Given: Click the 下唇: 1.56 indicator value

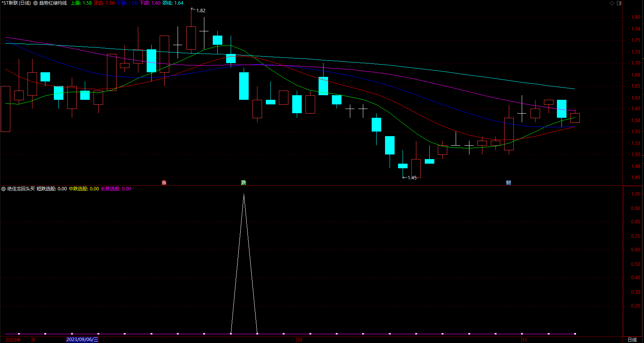Looking at the screenshot, I should point(127,3).
